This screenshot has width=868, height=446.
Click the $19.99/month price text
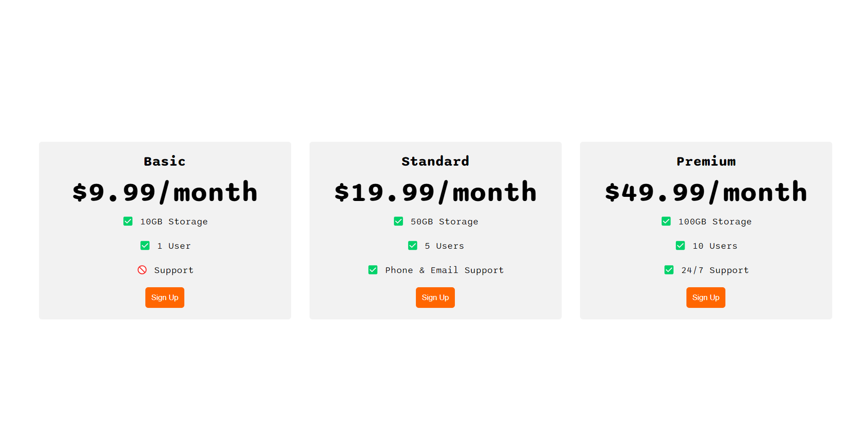tap(435, 192)
